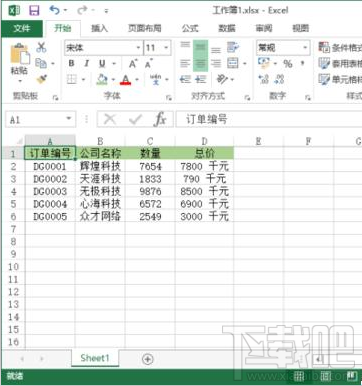Select the Format Painter brush
362x386 pixels.
[42, 79]
